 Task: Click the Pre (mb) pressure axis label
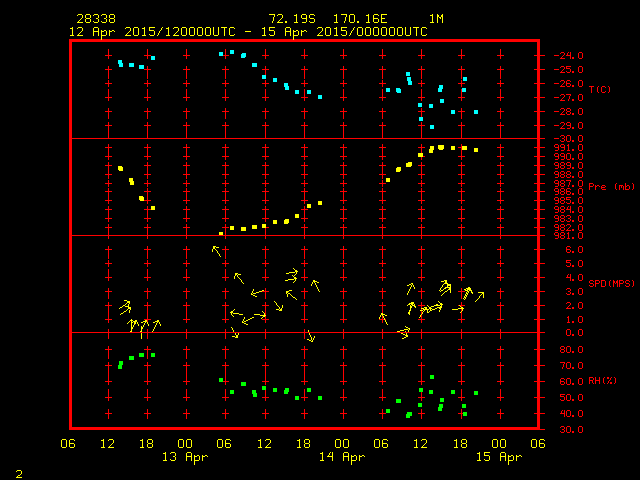611,187
